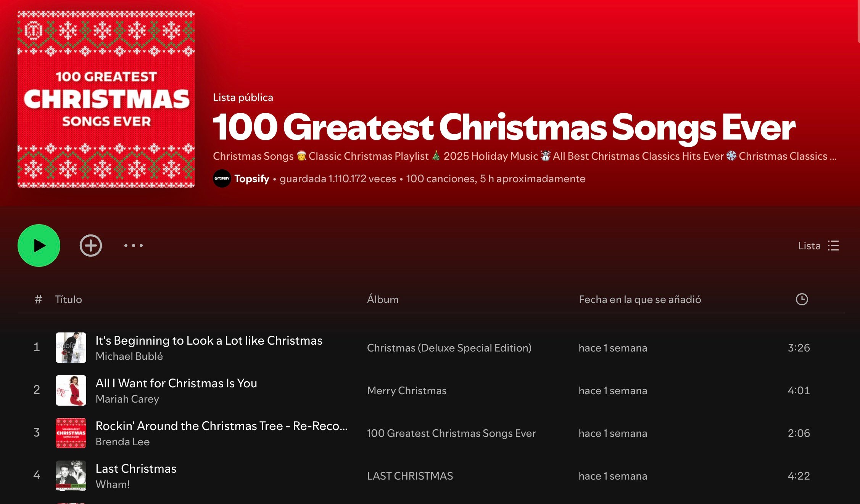Image resolution: width=860 pixels, height=504 pixels.
Task: Click the duration clock column icon
Action: coord(803,300)
